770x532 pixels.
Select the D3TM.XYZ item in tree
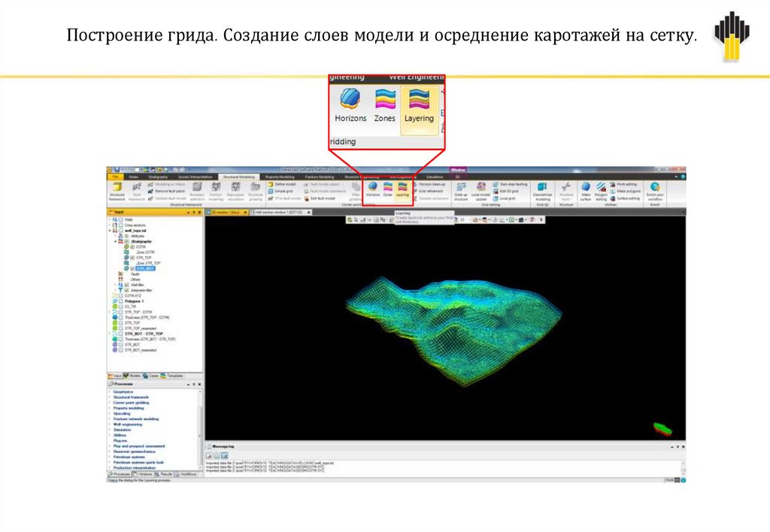(x=133, y=296)
